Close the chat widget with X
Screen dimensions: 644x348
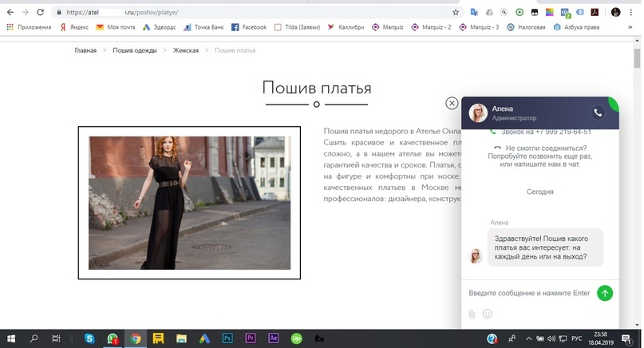pos(452,103)
